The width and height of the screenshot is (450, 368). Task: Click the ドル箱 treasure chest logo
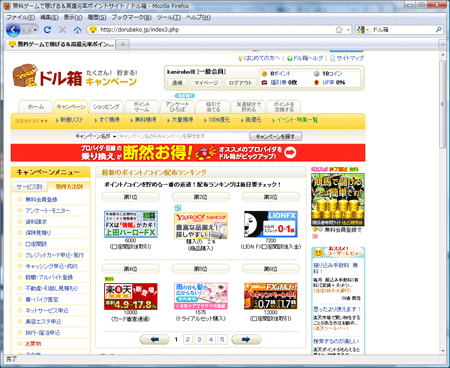48,76
